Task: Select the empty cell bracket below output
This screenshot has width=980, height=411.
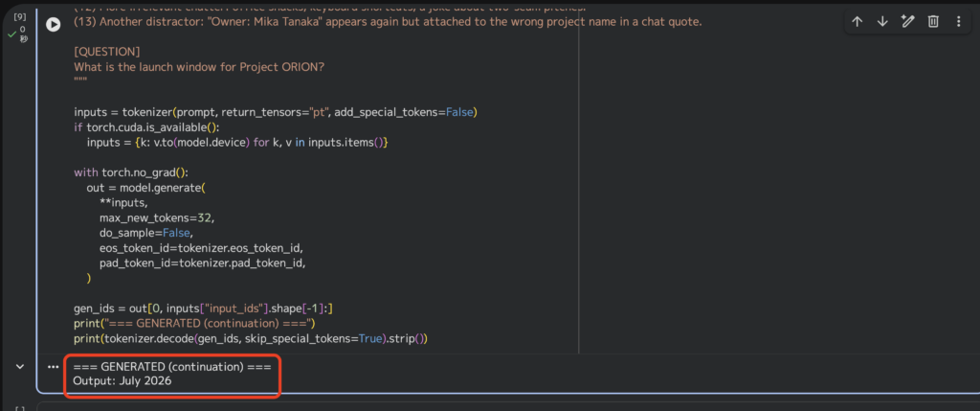Action: coord(19,407)
